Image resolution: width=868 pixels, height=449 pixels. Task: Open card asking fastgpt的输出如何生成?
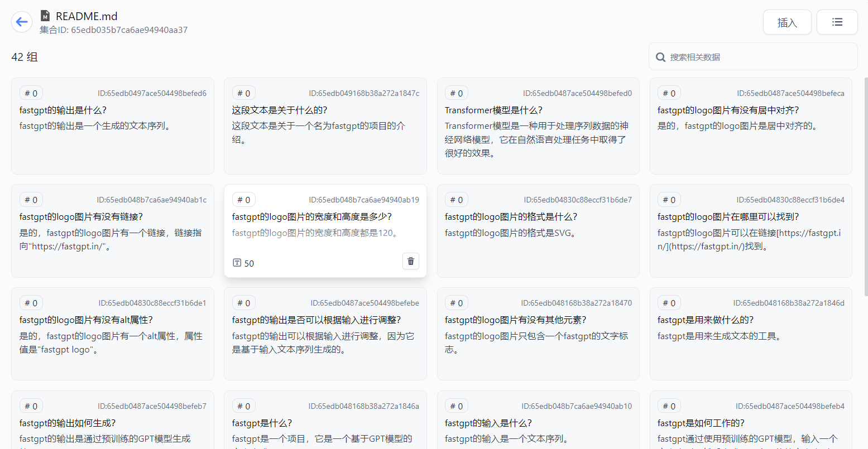click(113, 420)
